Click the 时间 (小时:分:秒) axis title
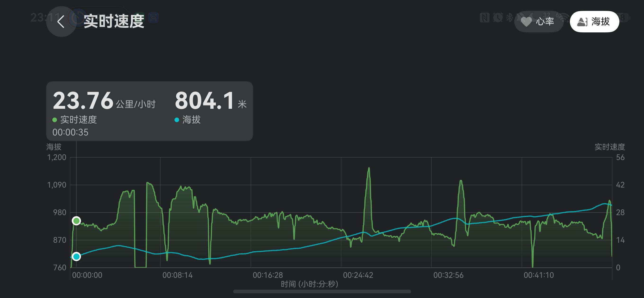 pyautogui.click(x=309, y=284)
